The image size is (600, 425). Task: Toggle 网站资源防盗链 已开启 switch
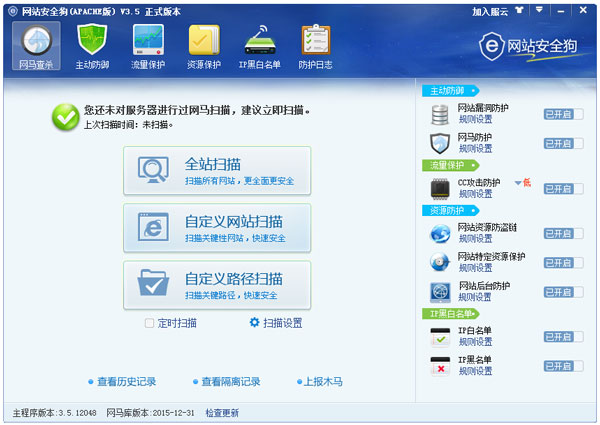click(x=563, y=233)
